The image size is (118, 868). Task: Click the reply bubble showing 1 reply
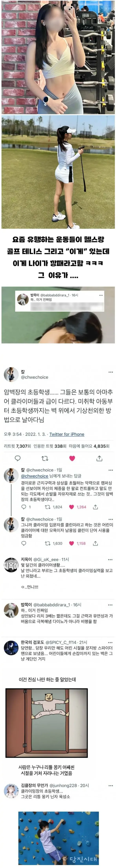pos(26,507)
